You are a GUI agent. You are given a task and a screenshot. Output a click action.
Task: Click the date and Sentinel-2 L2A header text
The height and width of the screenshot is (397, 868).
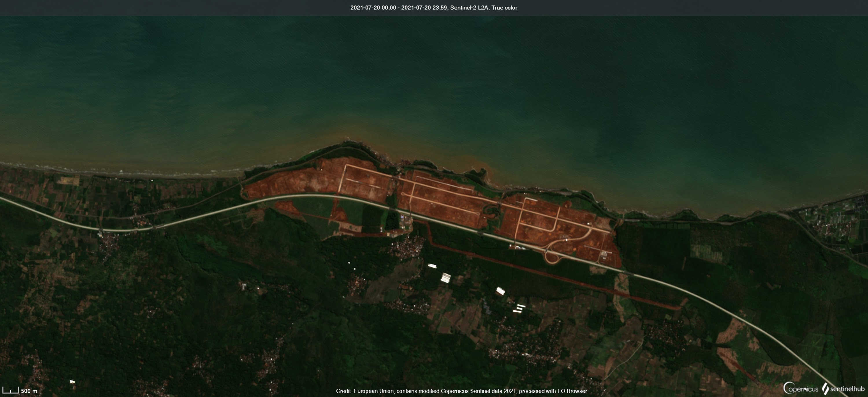coord(434,8)
